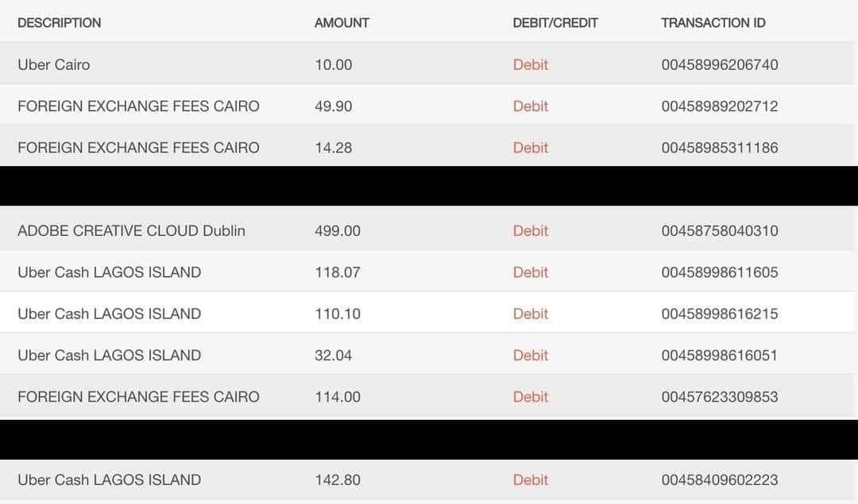Click the highlighted Uber Cash 110.10 row

tap(427, 314)
